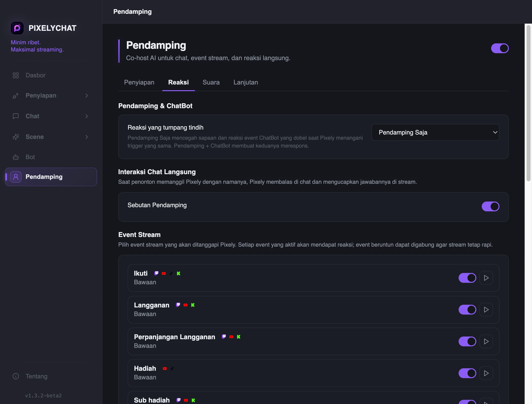Image resolution: width=532 pixels, height=404 pixels.
Task: Click the 'Co-host AI untuk chat' subtitle
Action: pos(208,58)
